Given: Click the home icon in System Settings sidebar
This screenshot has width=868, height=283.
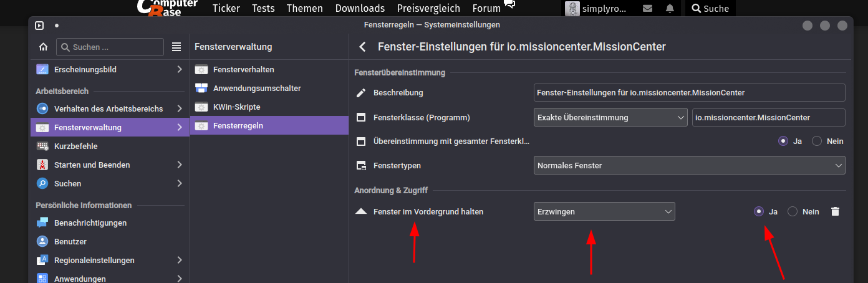Looking at the screenshot, I should 43,47.
